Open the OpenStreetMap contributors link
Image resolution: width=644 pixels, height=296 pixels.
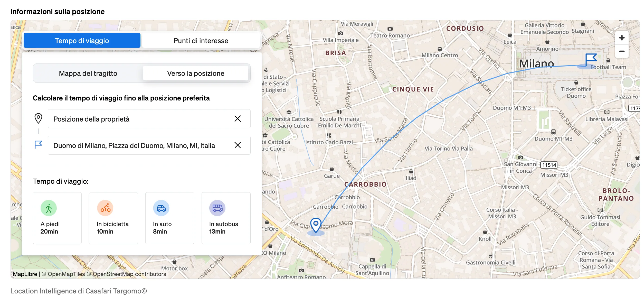126,274
